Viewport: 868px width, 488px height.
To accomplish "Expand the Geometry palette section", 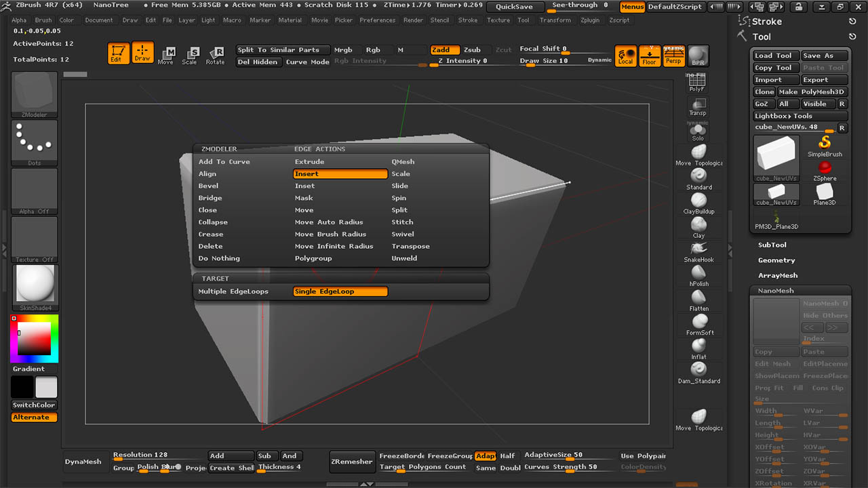I will click(776, 260).
